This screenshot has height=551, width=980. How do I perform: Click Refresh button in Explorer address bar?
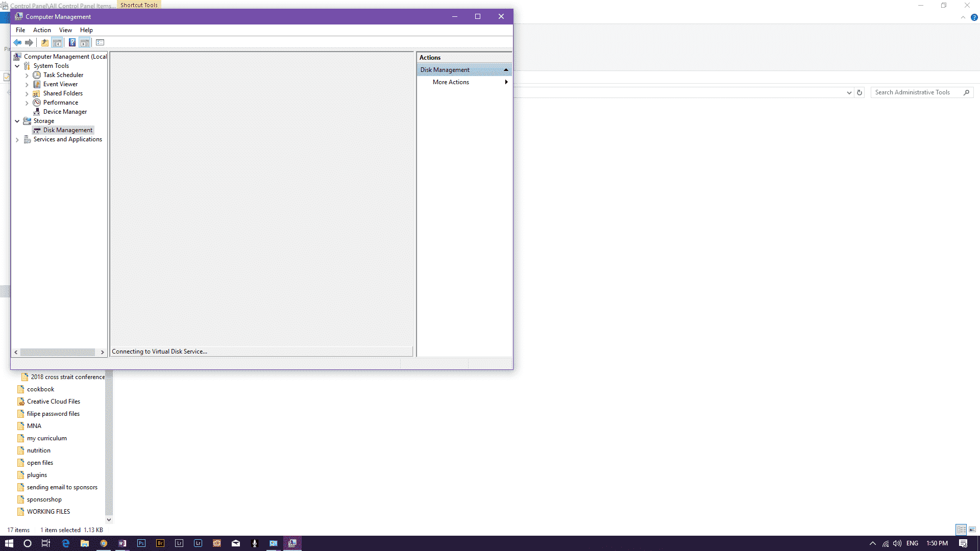pos(860,92)
